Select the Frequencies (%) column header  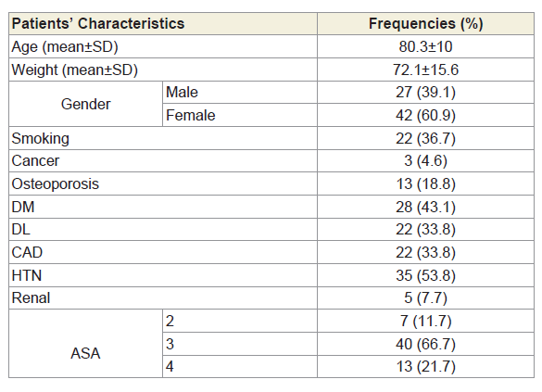(x=425, y=24)
